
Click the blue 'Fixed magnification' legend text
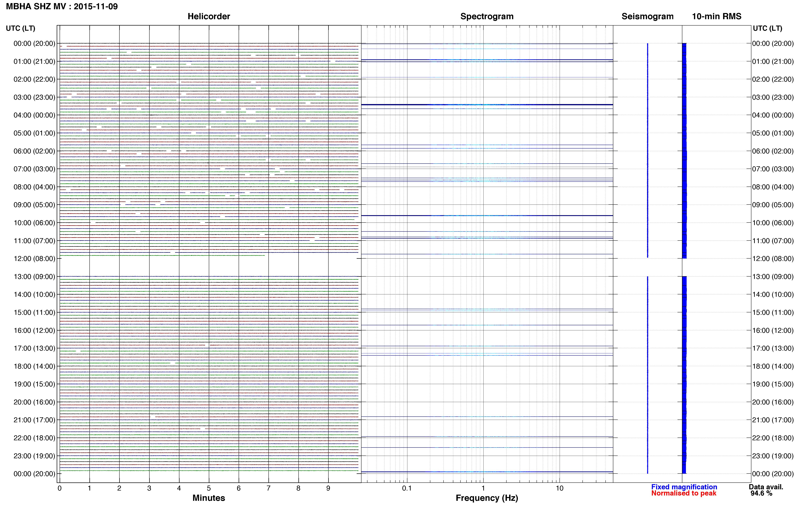[x=684, y=487]
